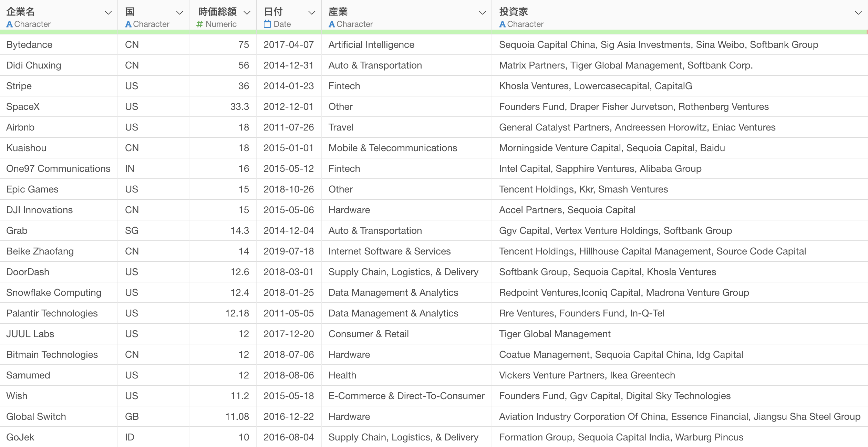Open the 日付 column dropdown chevron
This screenshot has height=447, width=868.
tap(312, 13)
